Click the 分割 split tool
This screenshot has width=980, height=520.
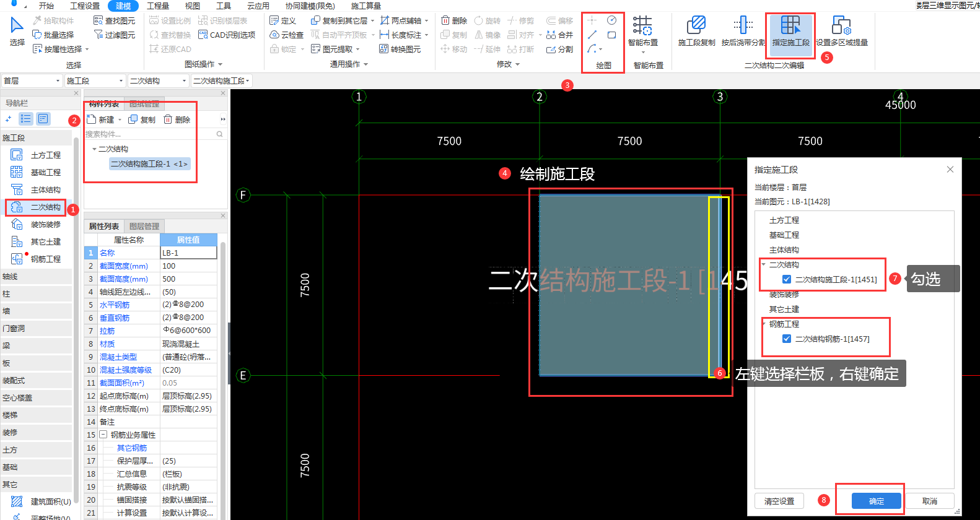[560, 50]
